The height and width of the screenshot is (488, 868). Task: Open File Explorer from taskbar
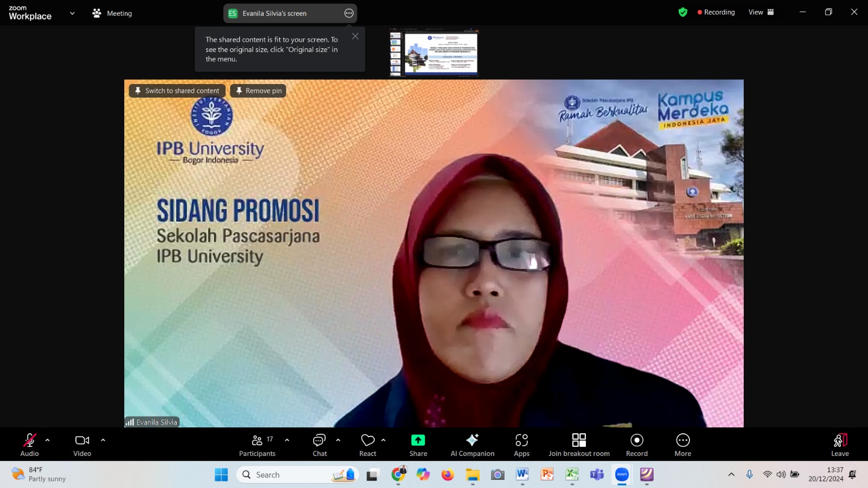point(473,475)
